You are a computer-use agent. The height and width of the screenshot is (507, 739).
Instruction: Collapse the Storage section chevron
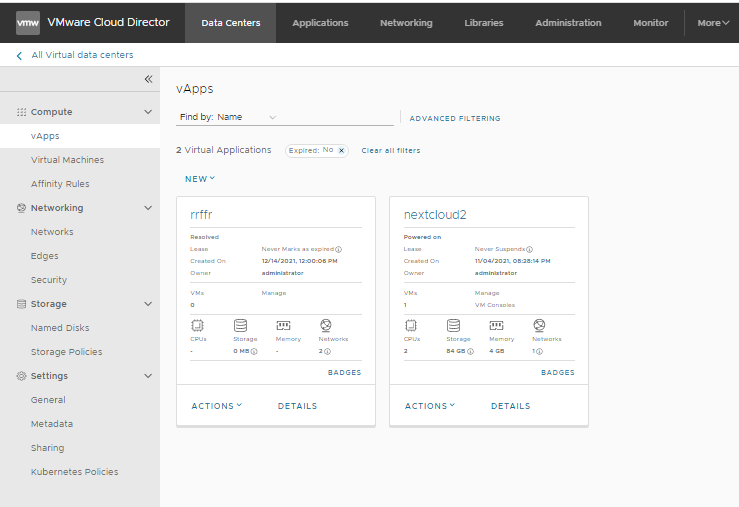(x=148, y=304)
